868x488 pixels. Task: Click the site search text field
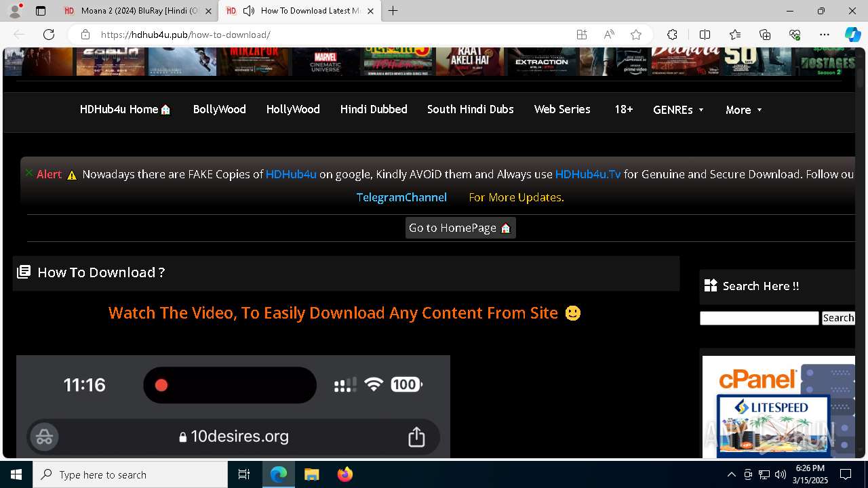click(x=759, y=318)
